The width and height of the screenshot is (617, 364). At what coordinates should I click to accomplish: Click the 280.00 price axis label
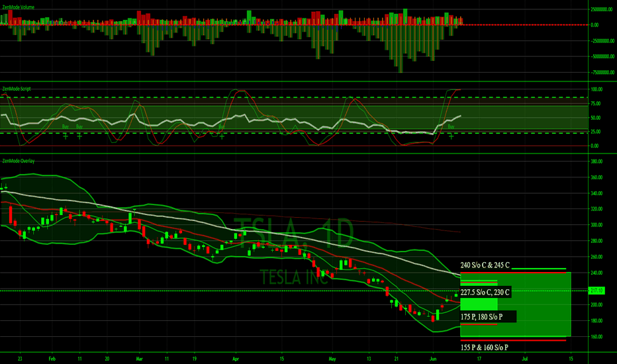click(x=596, y=241)
